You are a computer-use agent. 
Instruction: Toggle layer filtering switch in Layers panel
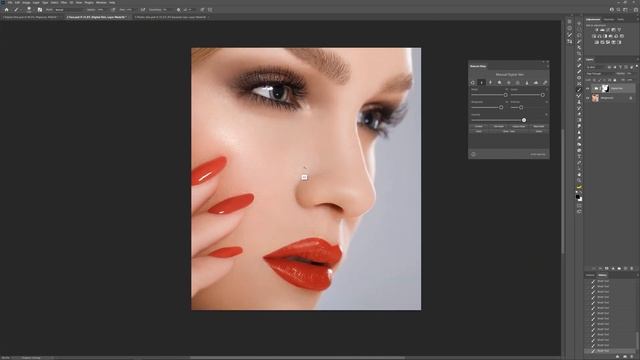tap(637, 66)
